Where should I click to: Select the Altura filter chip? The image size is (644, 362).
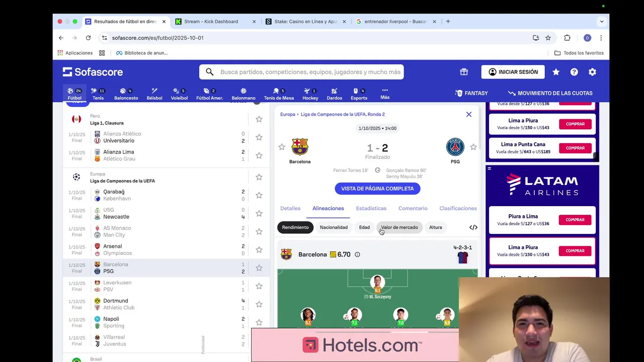(x=436, y=227)
